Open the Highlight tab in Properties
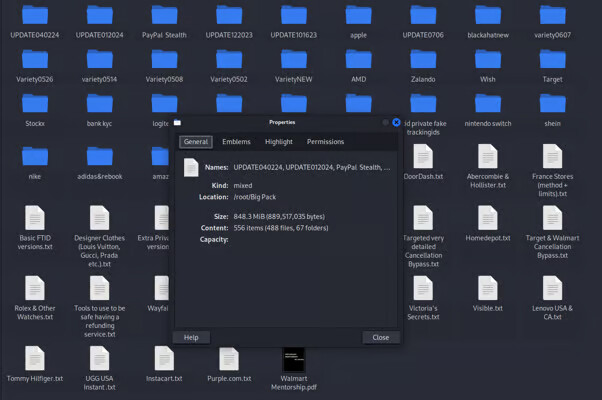 point(279,142)
